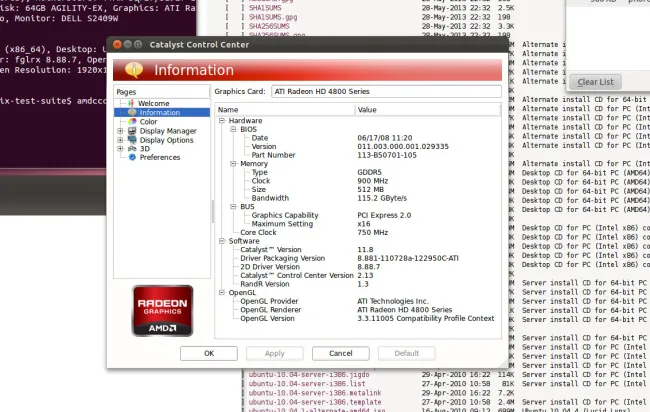Open the Welcome page icon

pos(131,103)
